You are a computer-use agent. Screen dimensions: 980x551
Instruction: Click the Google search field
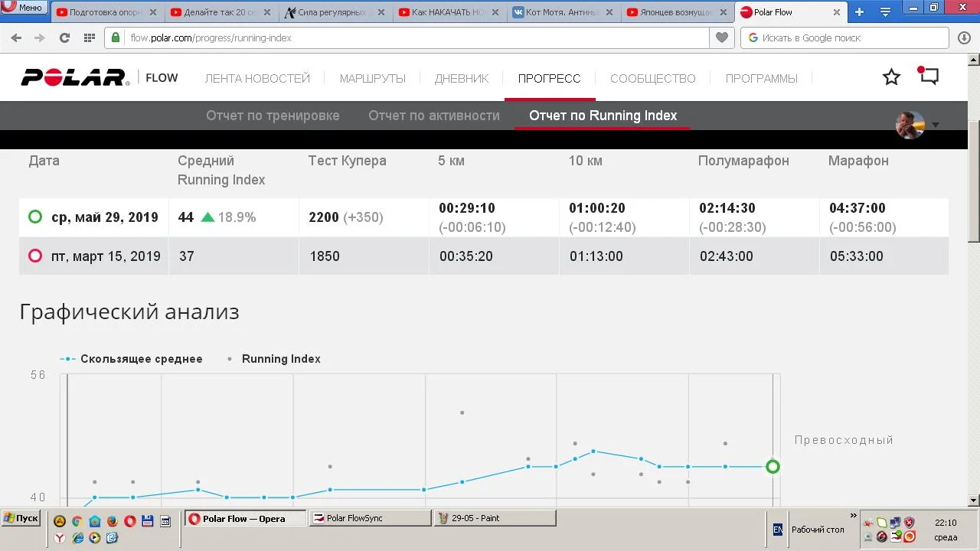click(x=846, y=37)
